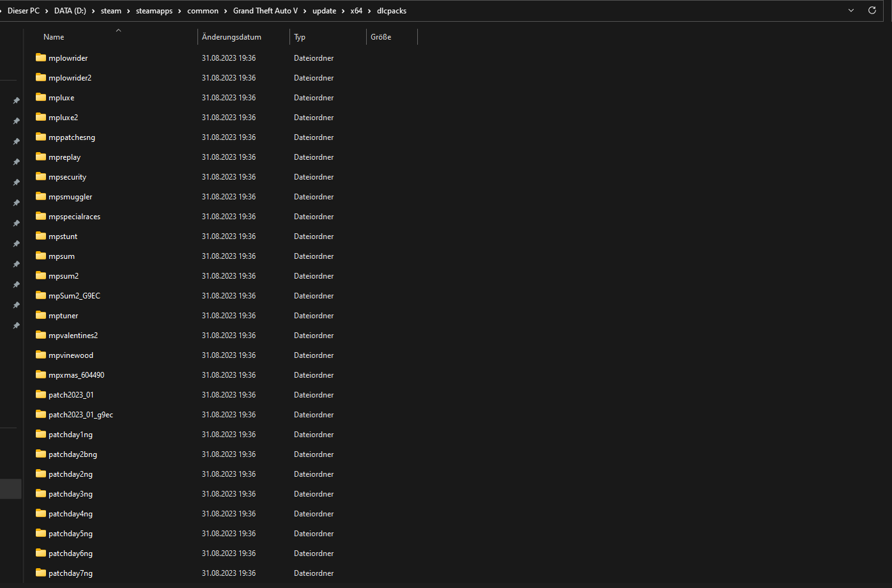Select the folder name mpsum without suffix

(61, 256)
